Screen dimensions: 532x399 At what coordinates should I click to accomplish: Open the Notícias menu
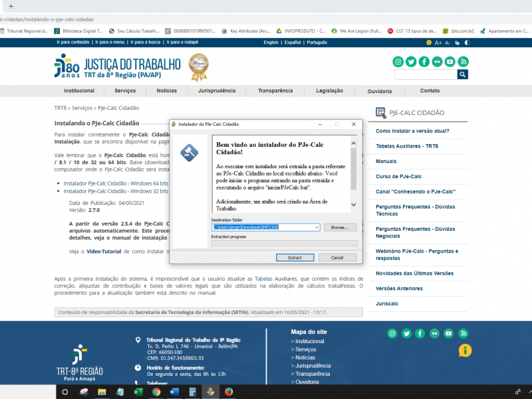[x=167, y=90]
